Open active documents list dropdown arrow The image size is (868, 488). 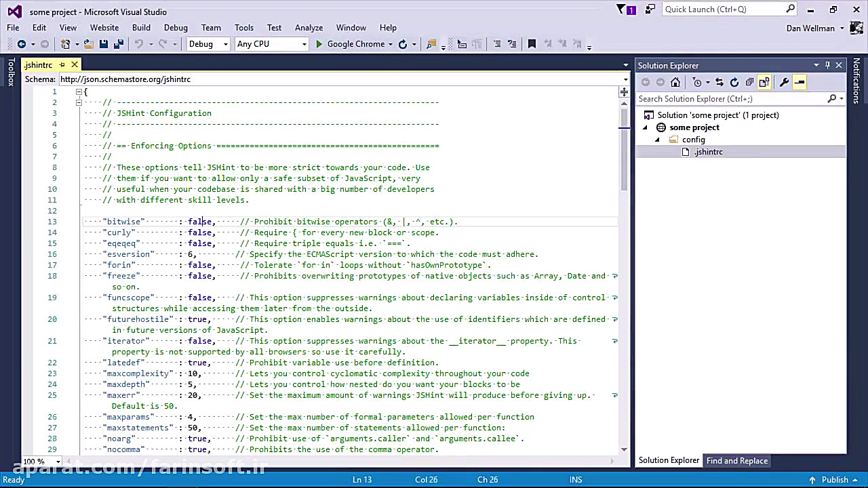click(625, 65)
